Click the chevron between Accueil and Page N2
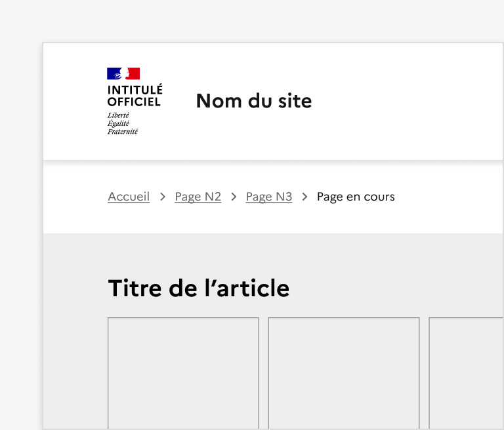The height and width of the screenshot is (430, 504). [x=163, y=197]
